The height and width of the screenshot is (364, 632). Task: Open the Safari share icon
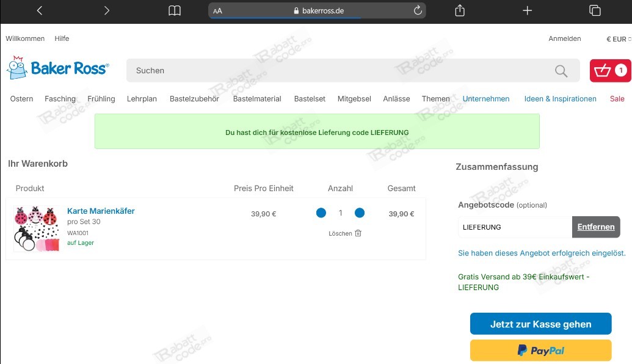(x=459, y=10)
